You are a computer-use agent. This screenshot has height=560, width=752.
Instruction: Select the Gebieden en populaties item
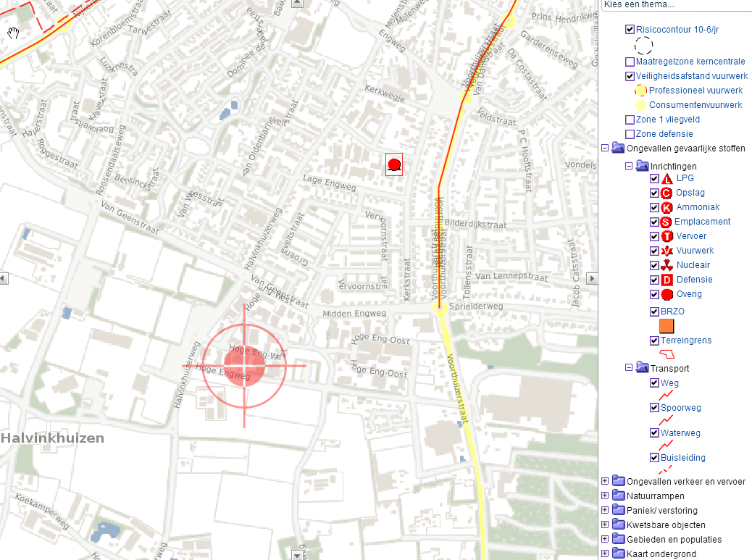coord(674,539)
